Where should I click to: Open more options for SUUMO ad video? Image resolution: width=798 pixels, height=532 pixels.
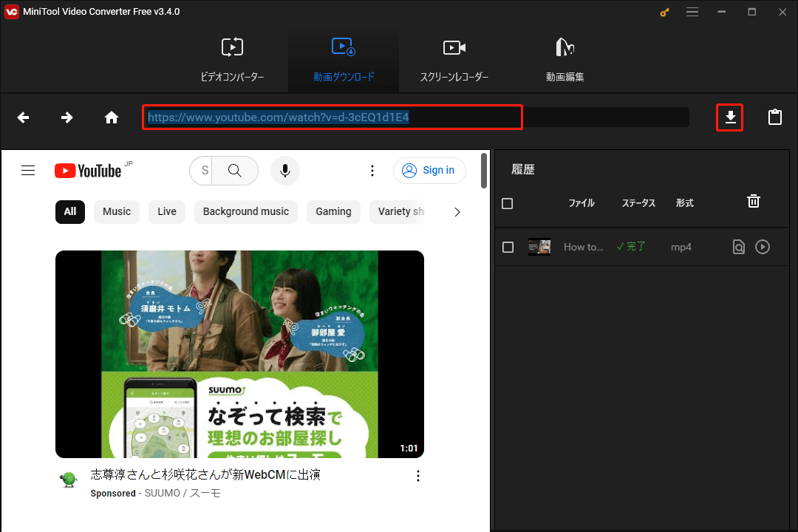417,476
